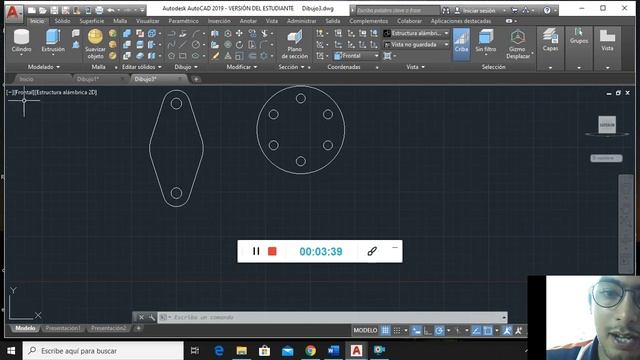Screen dimensions: 640x360
Task: Toggle ortho mode in status bar
Action: click(x=427, y=330)
